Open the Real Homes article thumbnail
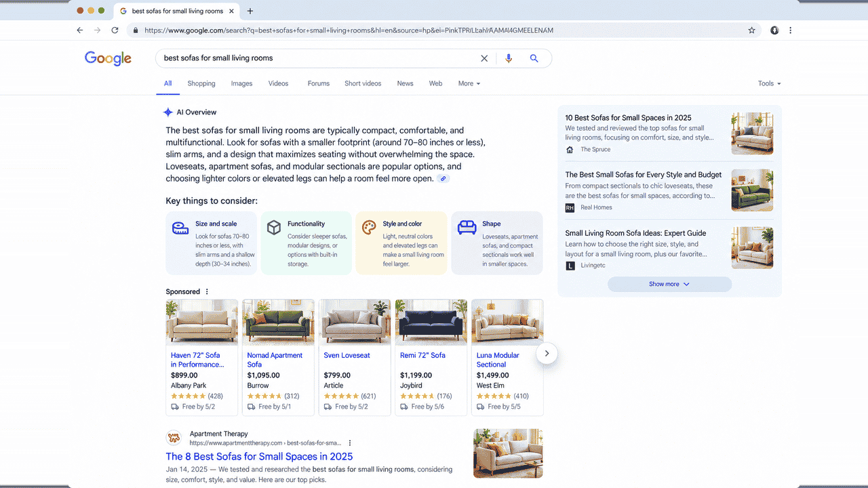Viewport: 868px width, 488px height. coord(752,190)
